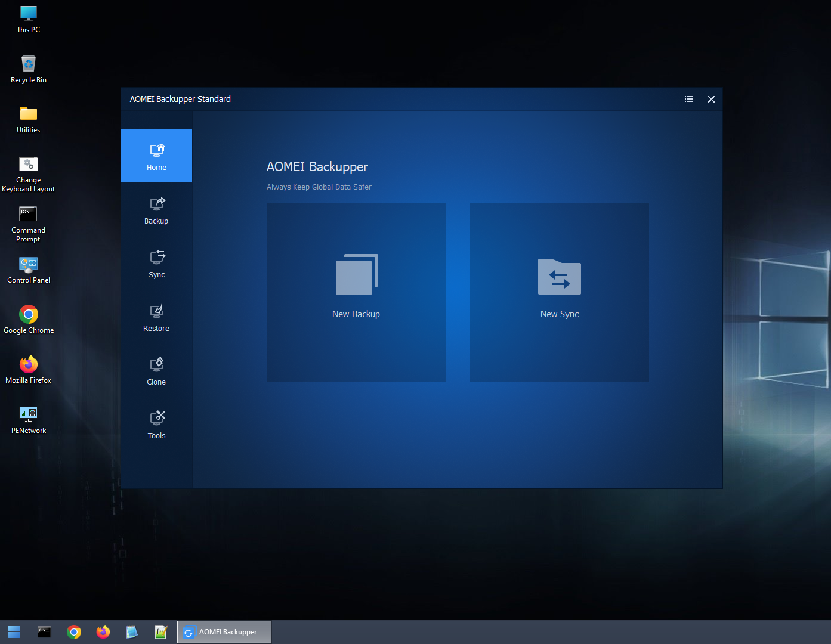Screen dimensions: 831x644
Task: Select the Utilities folder on the desktop
Action: click(29, 119)
